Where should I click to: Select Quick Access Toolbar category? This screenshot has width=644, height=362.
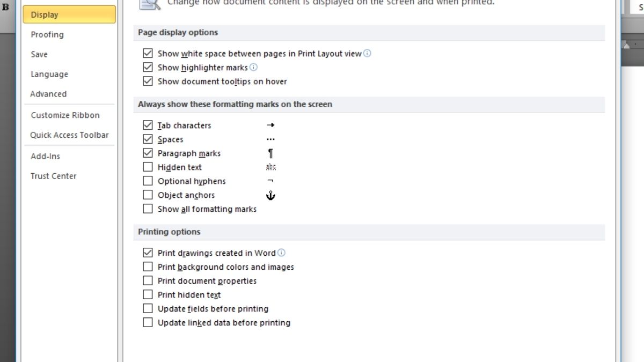(x=69, y=135)
